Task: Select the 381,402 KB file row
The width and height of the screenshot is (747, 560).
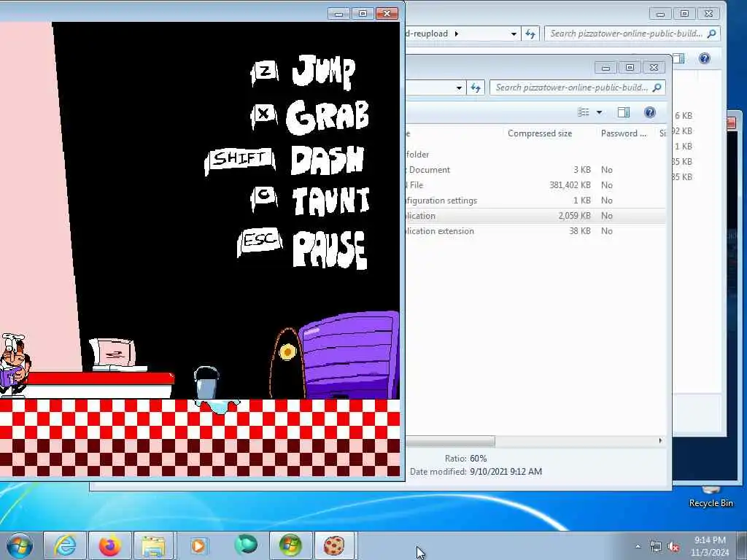Action: click(x=536, y=184)
